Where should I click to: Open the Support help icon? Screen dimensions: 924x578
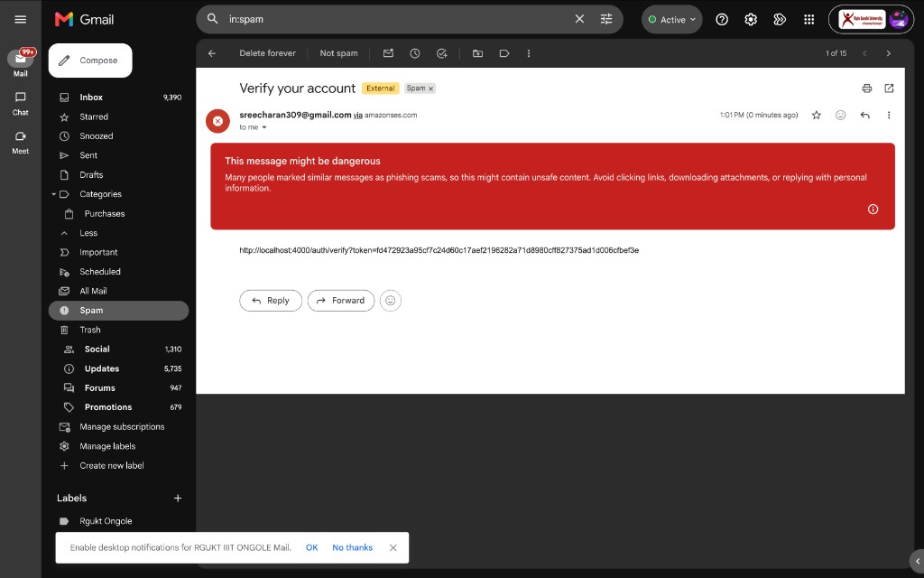coord(721,20)
